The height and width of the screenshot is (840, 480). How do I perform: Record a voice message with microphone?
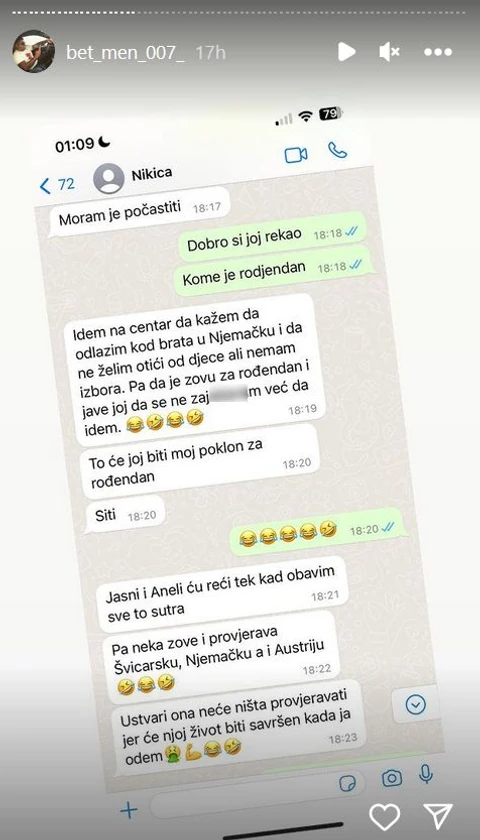point(426,772)
